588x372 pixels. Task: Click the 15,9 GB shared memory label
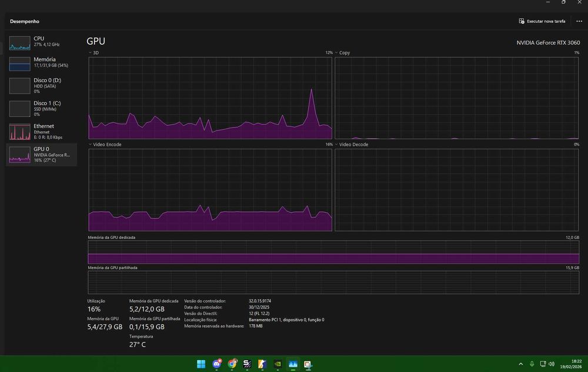572,268
